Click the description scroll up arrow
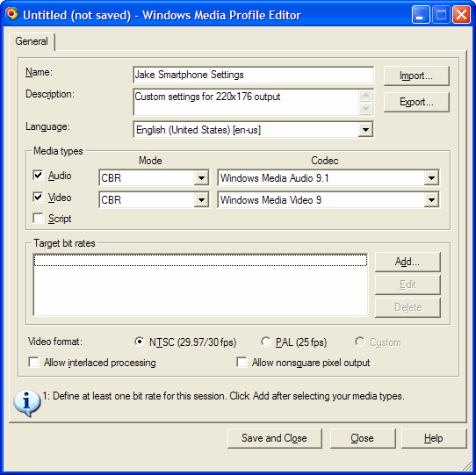This screenshot has width=476, height=475. pyautogui.click(x=366, y=96)
